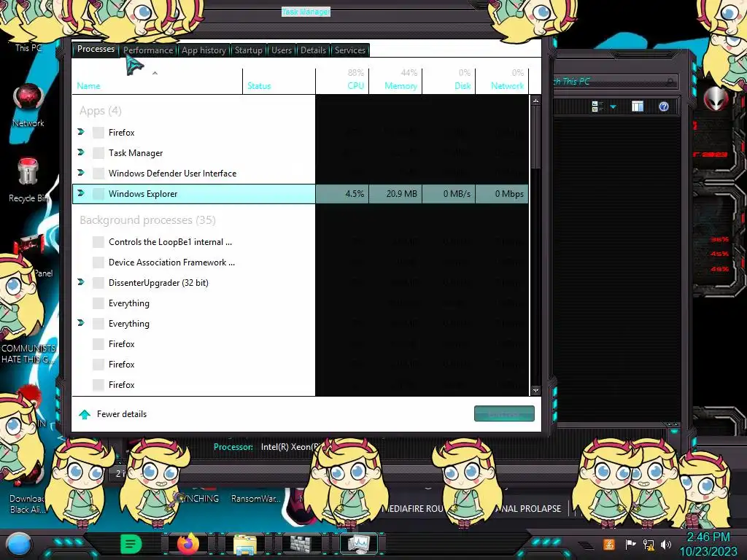Click the scrollbar up arrow
This screenshot has width=747, height=560.
[536, 101]
